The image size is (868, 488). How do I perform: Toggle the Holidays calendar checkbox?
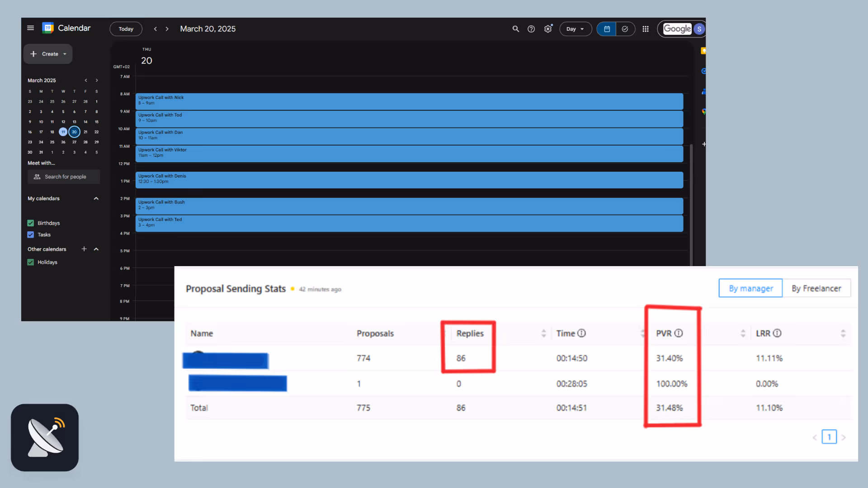click(x=31, y=262)
